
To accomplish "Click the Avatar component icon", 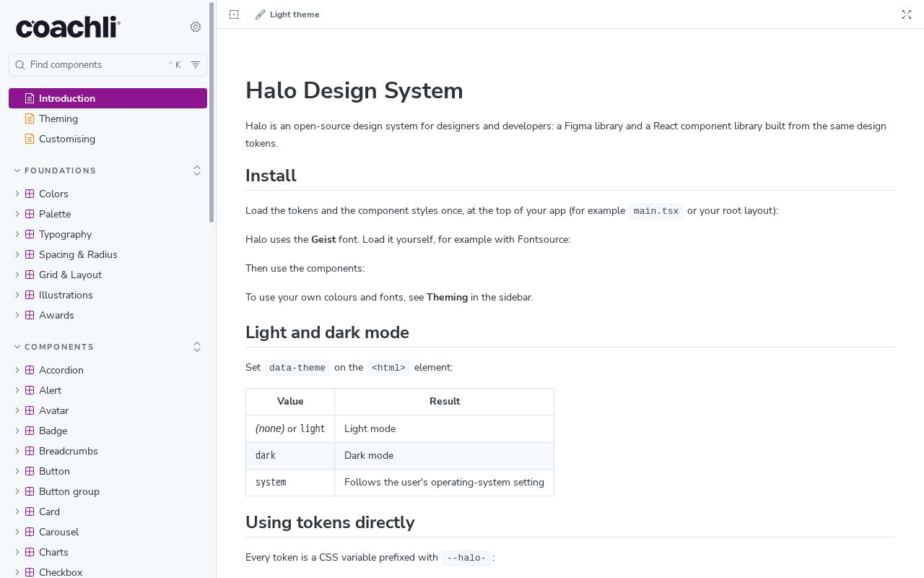I will click(30, 410).
